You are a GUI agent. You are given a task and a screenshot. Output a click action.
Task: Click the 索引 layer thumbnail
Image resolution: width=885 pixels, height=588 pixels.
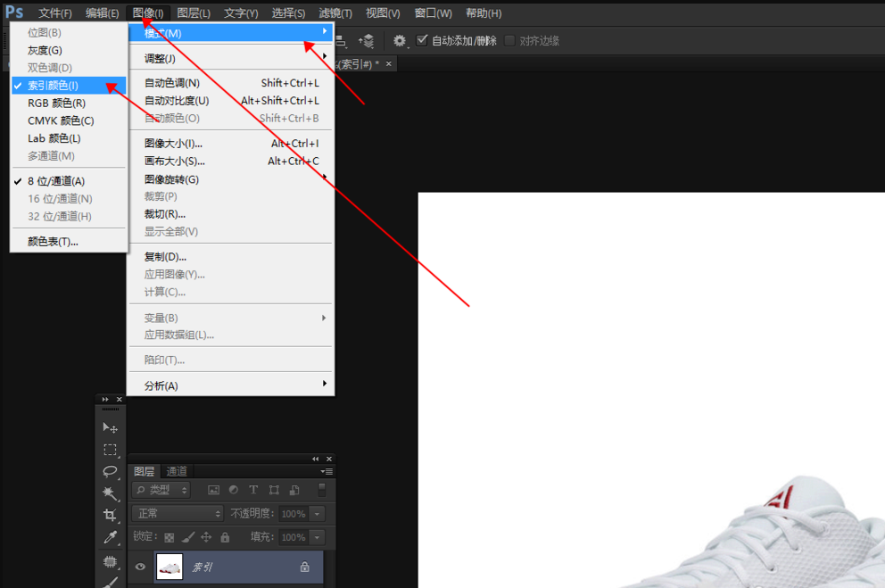click(x=170, y=567)
